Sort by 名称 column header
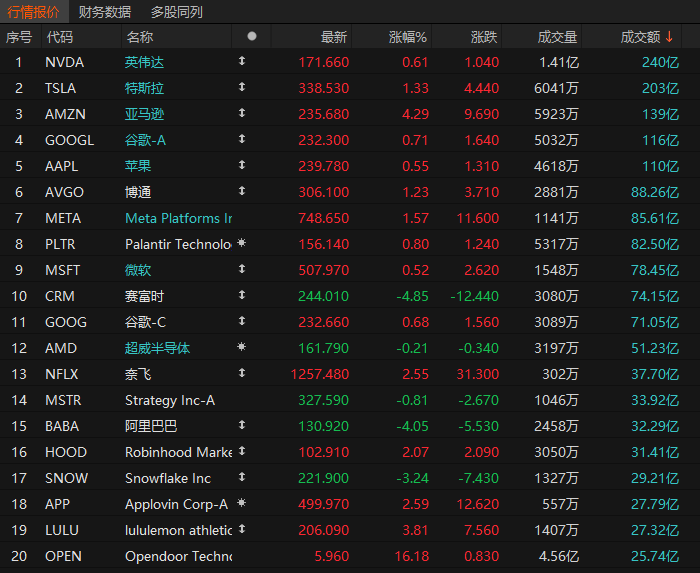The width and height of the screenshot is (700, 573). point(140,37)
